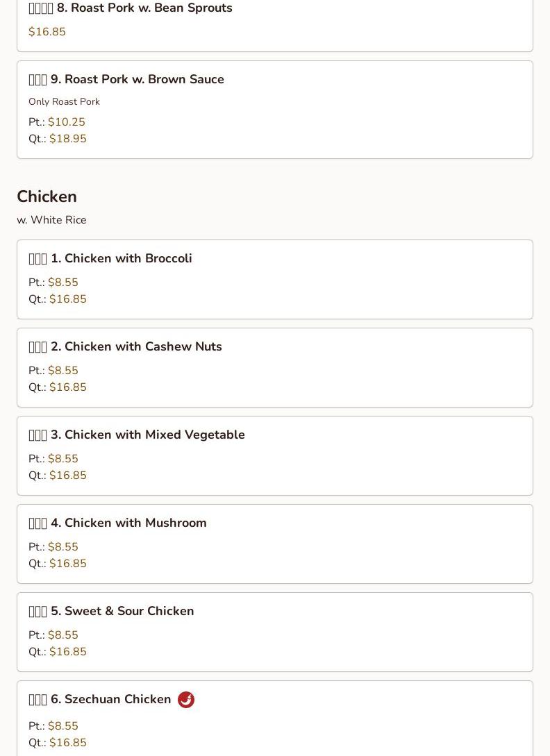
Task: Open Sweet & Sour Chicken
Action: click(x=111, y=612)
